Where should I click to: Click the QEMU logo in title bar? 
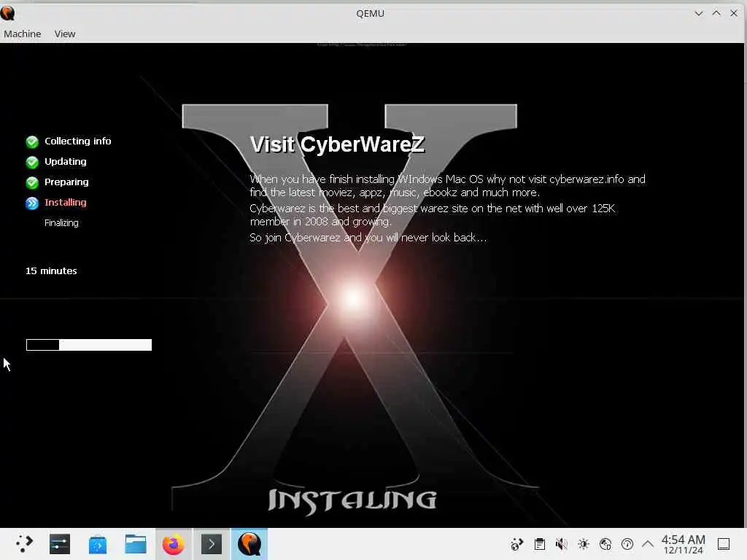7,13
